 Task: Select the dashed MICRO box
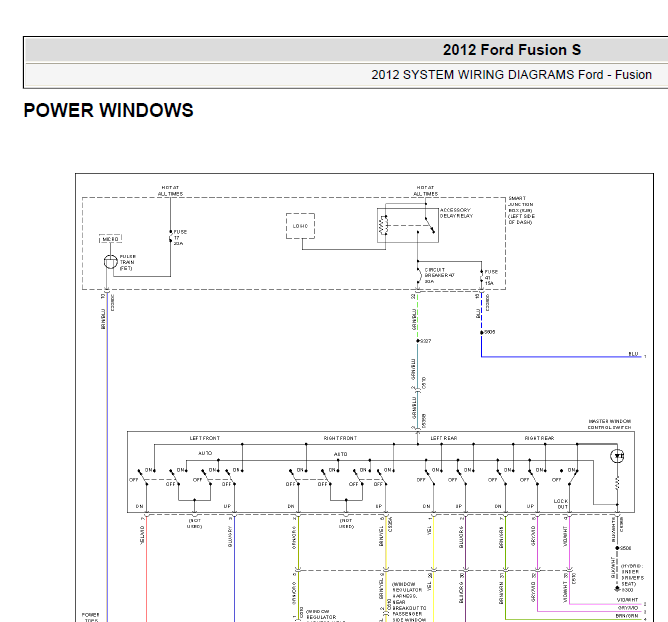click(x=110, y=239)
